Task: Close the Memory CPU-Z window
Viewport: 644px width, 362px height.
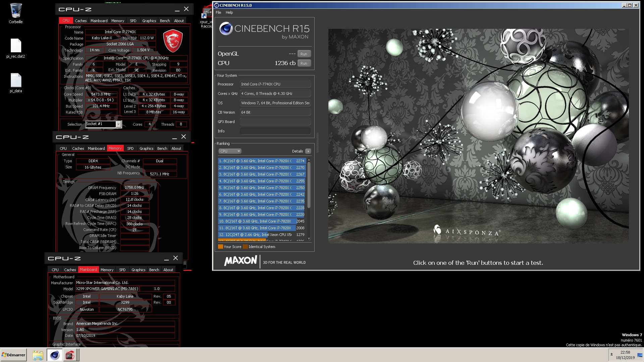Action: [183, 137]
